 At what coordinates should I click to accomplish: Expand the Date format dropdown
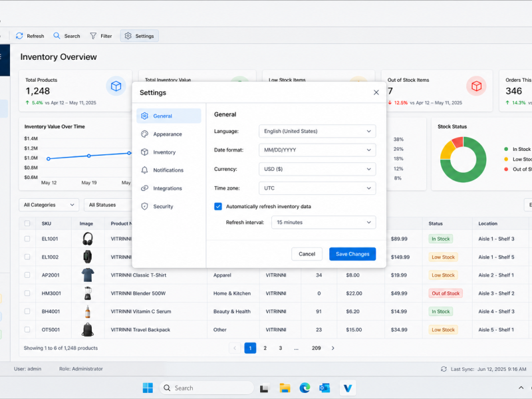pos(317,150)
